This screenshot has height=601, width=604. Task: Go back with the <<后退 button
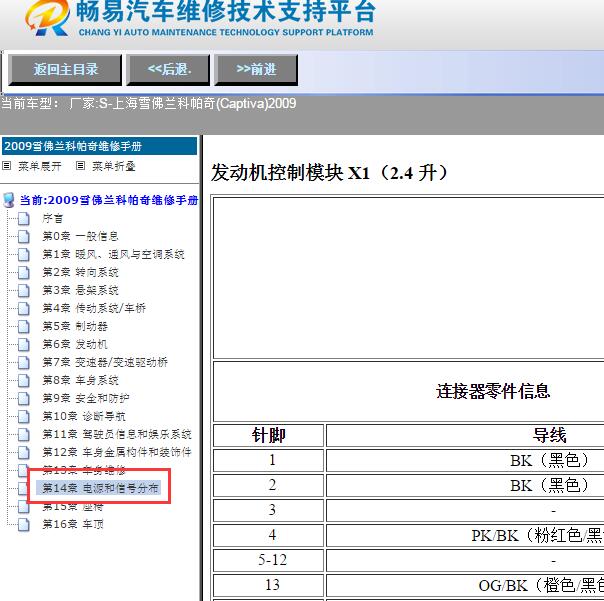[x=168, y=70]
